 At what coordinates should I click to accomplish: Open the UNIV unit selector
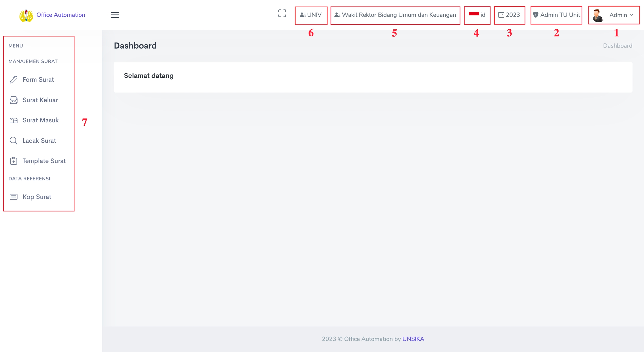311,15
